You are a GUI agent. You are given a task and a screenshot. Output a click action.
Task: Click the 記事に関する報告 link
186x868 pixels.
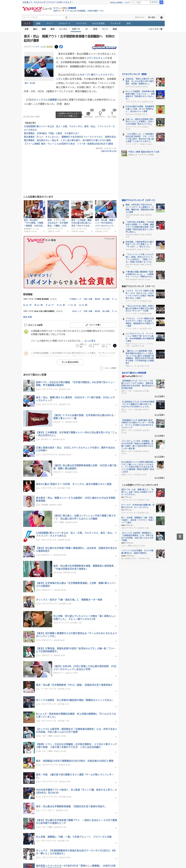32,117
